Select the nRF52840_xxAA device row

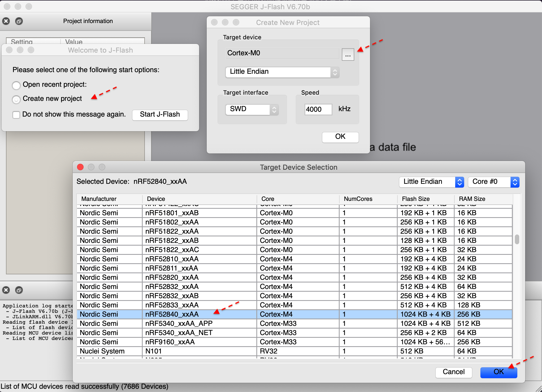tap(295, 314)
